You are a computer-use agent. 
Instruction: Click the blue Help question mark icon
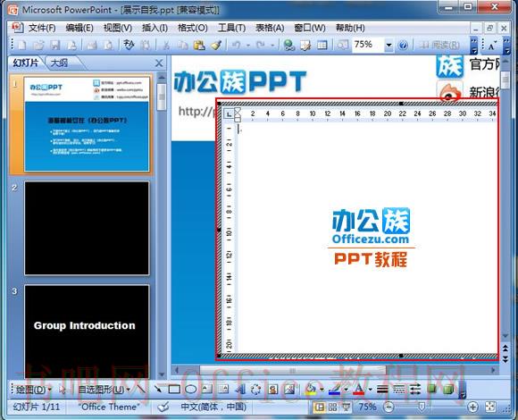click(x=403, y=45)
